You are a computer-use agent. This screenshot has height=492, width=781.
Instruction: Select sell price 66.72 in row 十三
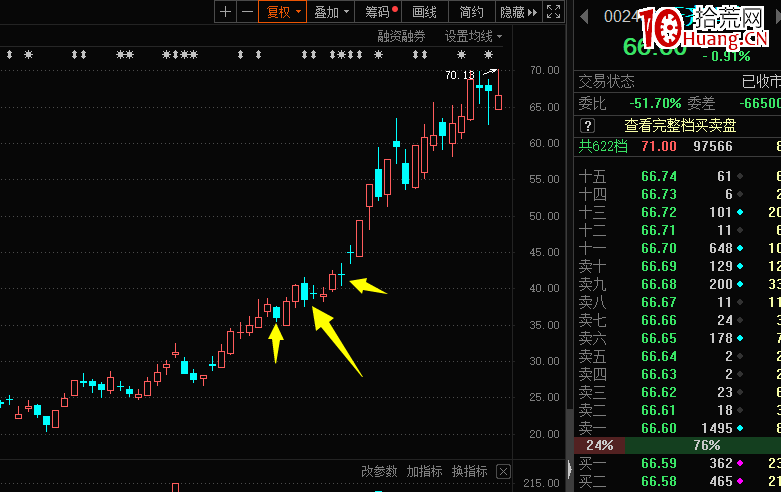click(658, 212)
